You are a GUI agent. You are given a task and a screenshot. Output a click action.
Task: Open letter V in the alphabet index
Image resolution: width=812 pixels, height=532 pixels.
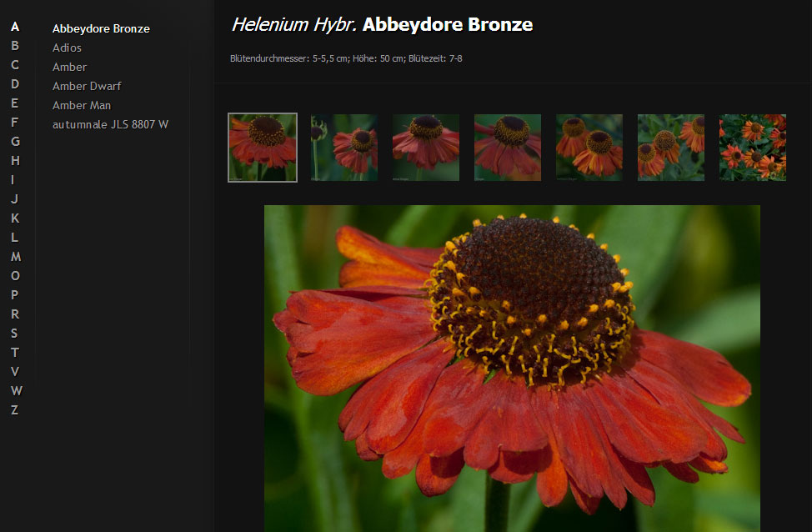coord(15,371)
